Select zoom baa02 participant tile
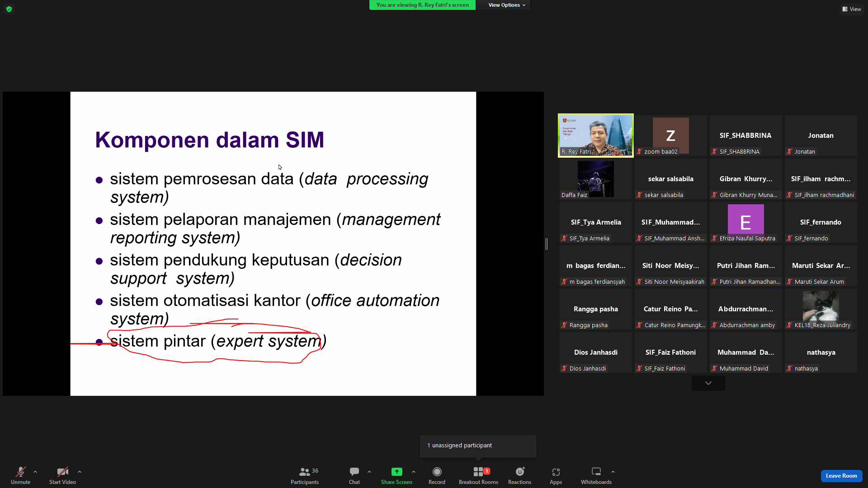The width and height of the screenshot is (868, 488). click(x=671, y=135)
